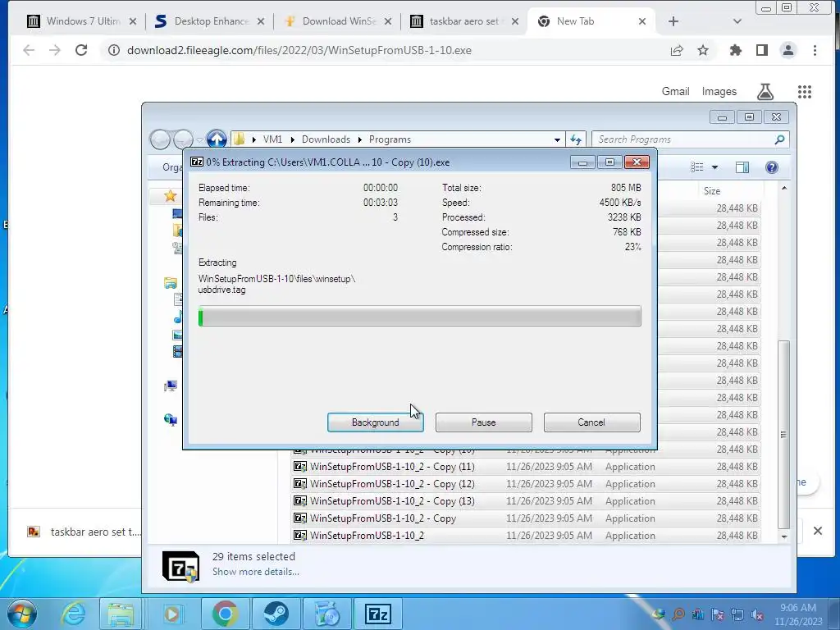Expand Explorer address history dropdown
The height and width of the screenshot is (630, 840).
tap(557, 139)
